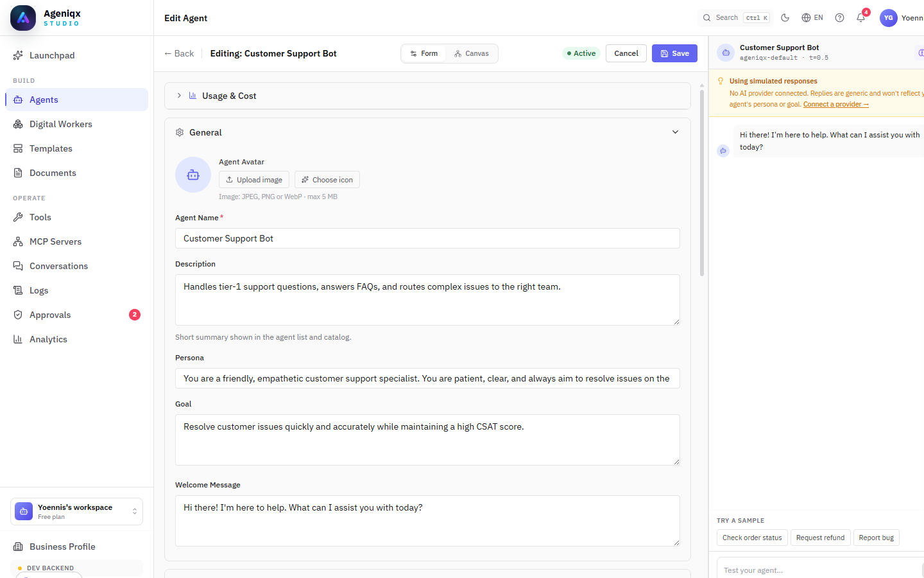
Task: Switch to the Form view tab
Action: point(424,53)
